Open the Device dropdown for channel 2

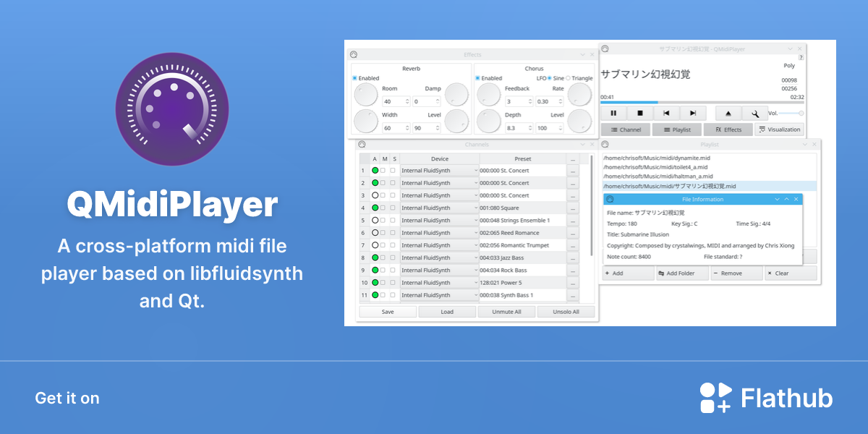coord(439,183)
